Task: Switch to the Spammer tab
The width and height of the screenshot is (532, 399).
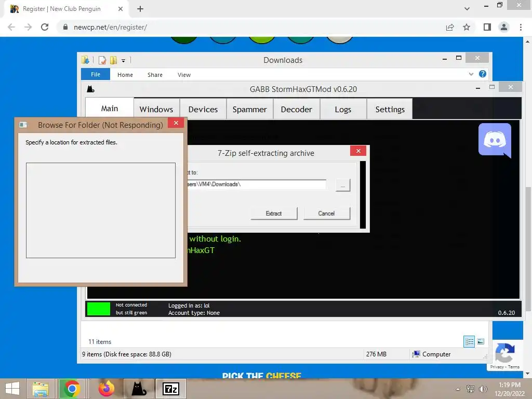Action: 250,109
